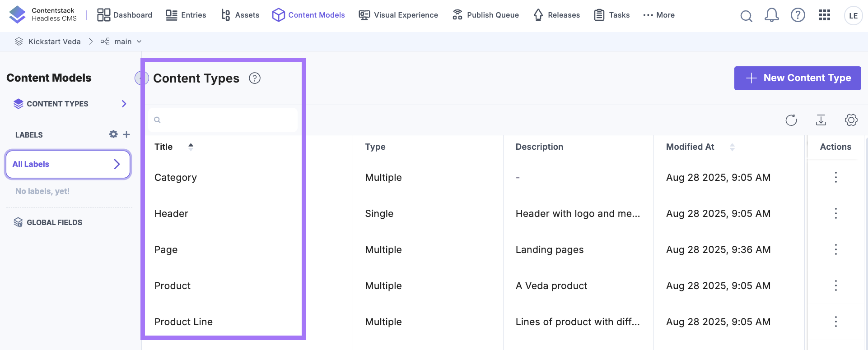Screen dimensions: 868x350
Task: Click 'Header with logo and me...' description
Action: [x=578, y=213]
